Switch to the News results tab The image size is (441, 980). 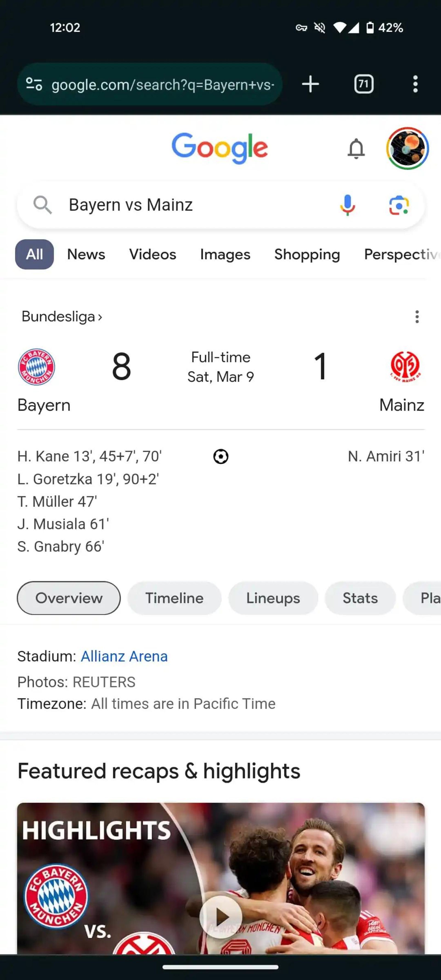click(86, 254)
